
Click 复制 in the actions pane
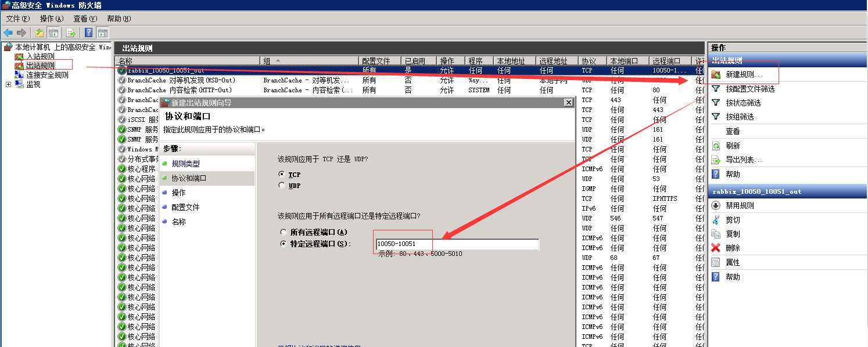pos(733,234)
